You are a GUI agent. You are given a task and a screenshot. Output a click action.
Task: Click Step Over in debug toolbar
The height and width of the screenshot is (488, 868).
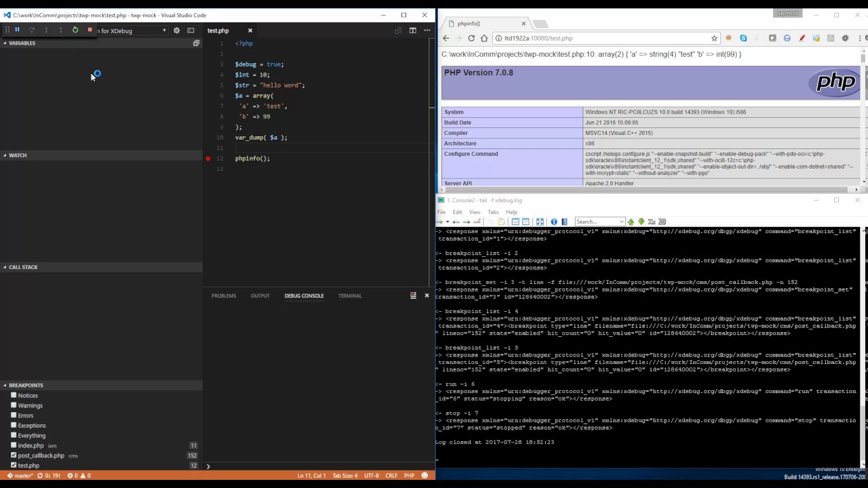pyautogui.click(x=32, y=30)
